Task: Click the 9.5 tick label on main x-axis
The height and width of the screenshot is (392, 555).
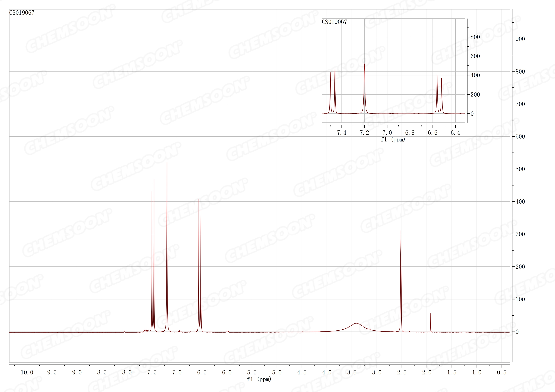Action: click(52, 372)
